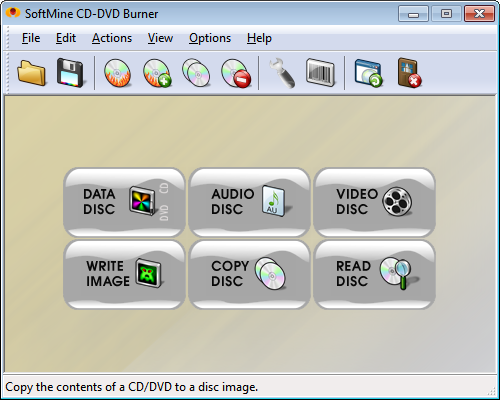
Task: Choose the VIDEO DISC button
Action: [374, 202]
